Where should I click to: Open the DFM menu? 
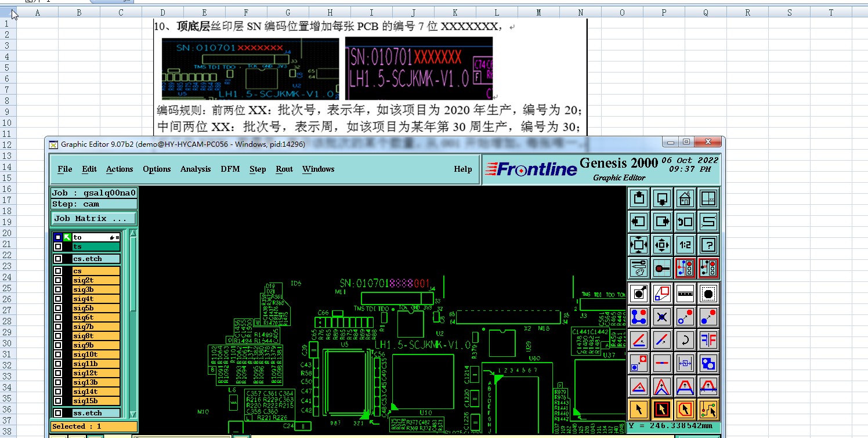point(230,169)
